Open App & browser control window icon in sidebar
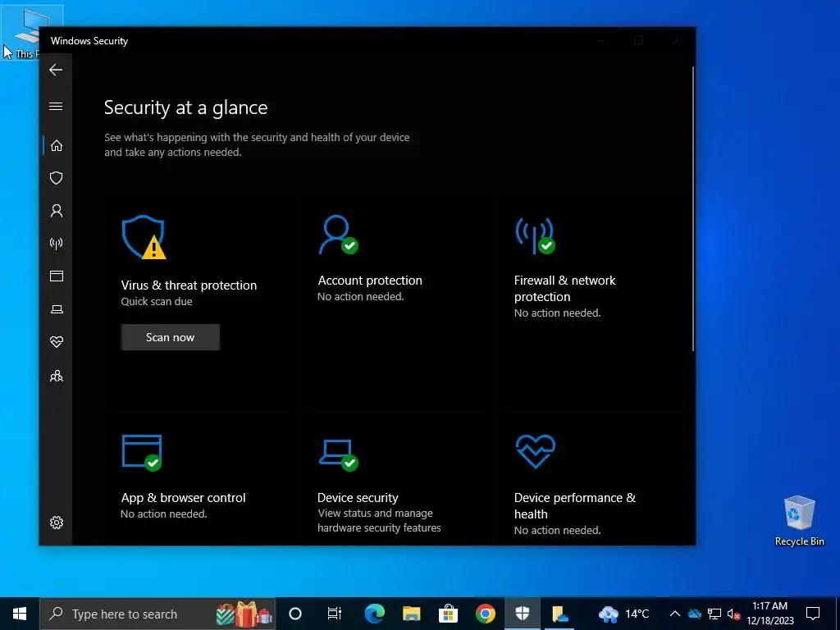 click(x=57, y=276)
